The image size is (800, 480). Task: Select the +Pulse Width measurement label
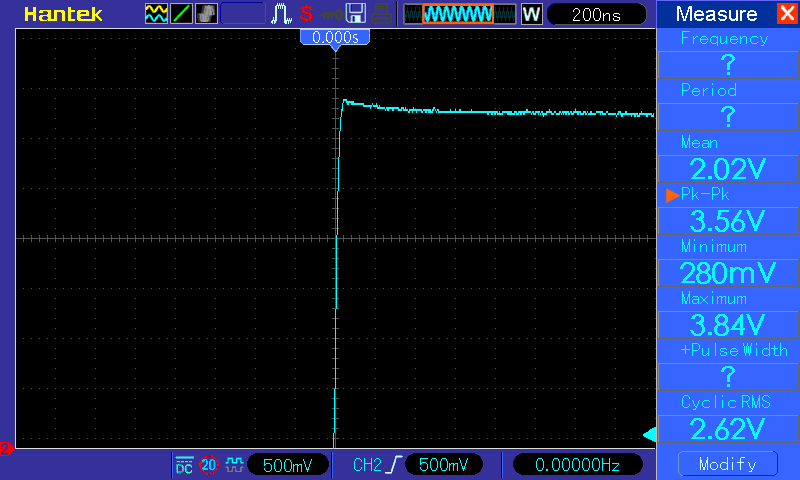pyautogui.click(x=734, y=350)
